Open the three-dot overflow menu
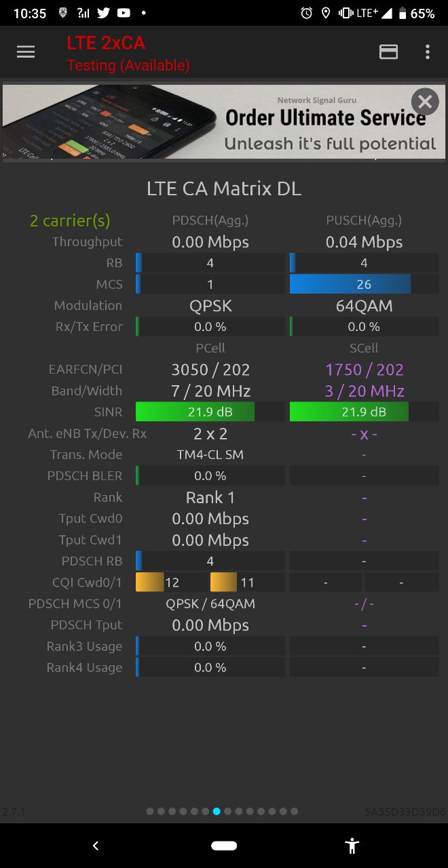 427,52
